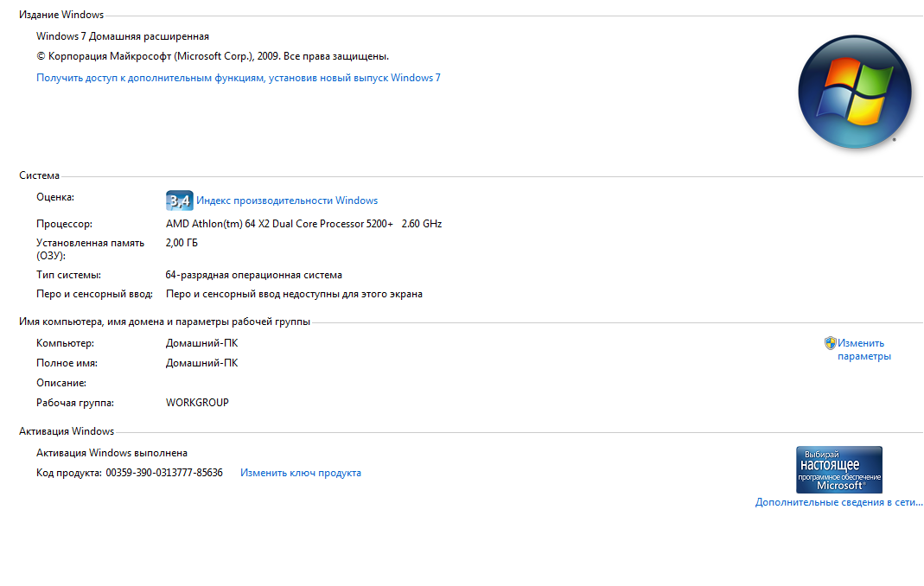Screen dimensions: 924x586
Task: Click the Microsoft copyright 2009 line
Action: tap(213, 56)
